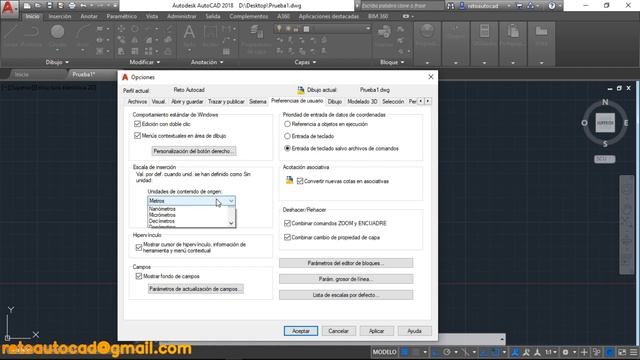Image resolution: width=640 pixels, height=360 pixels.
Task: Toggle 'Convertir nuevas cotas en asociativas' checkbox
Action: point(300,181)
